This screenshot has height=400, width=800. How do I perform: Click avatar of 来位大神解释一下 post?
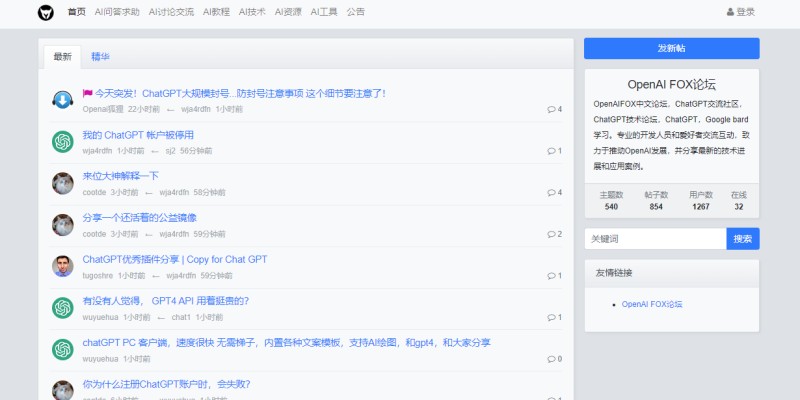click(63, 183)
